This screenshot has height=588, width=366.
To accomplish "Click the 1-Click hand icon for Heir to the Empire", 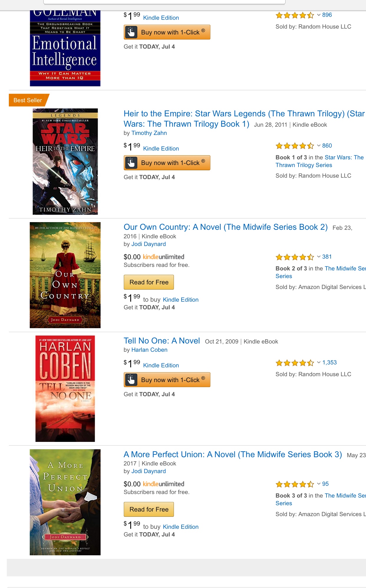I will [x=131, y=163].
